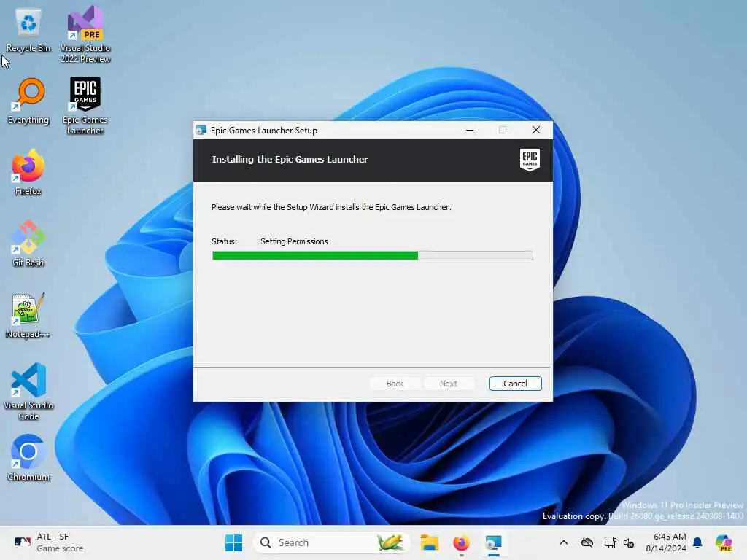This screenshot has height=560, width=747.
Task: Select Visual Studio Code desktop icon
Action: [28, 392]
